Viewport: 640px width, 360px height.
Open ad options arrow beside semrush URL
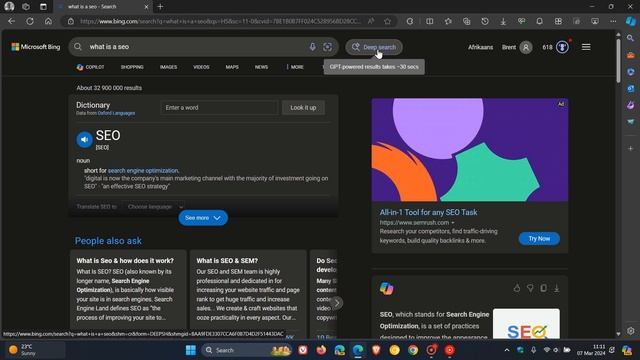pos(453,223)
